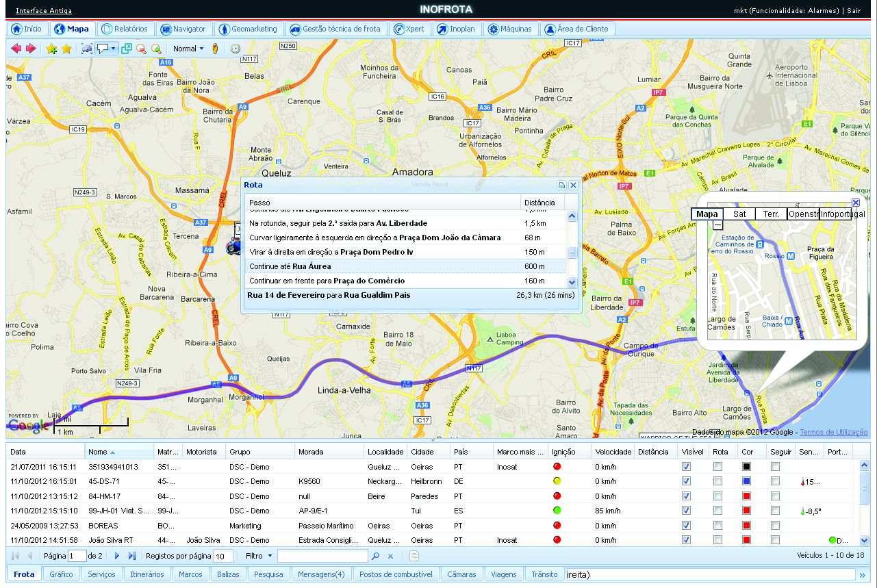Click the export document icon in pager
Screen dimensions: 877x588
[414, 556]
